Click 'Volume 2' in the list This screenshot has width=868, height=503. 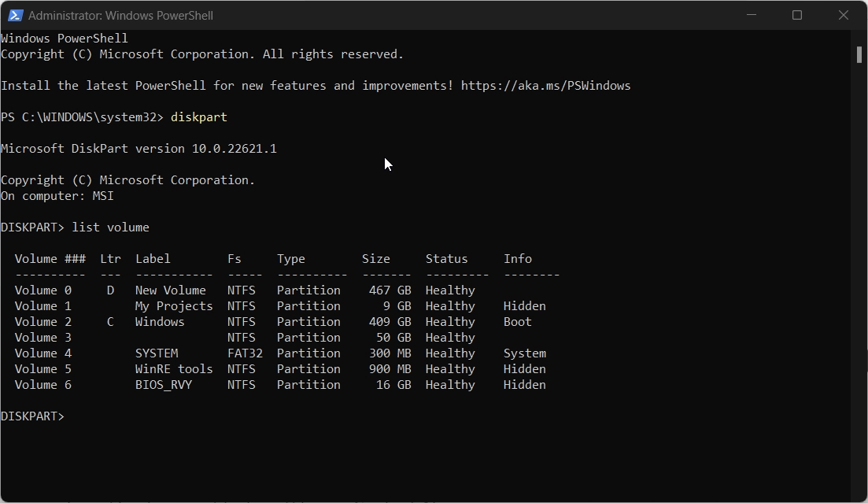[42, 322]
